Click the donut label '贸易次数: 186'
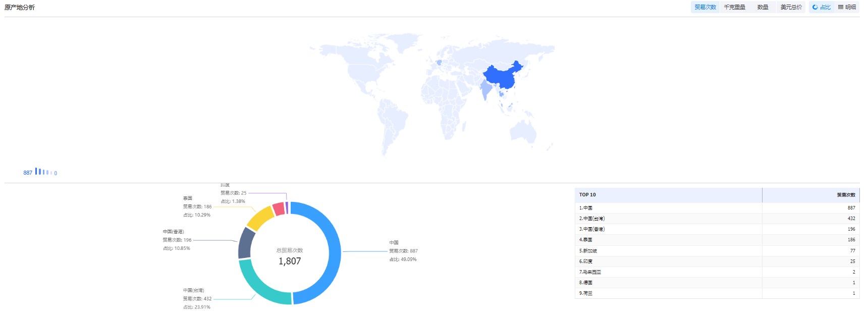Viewport: 868px width, 315px height. click(197, 207)
